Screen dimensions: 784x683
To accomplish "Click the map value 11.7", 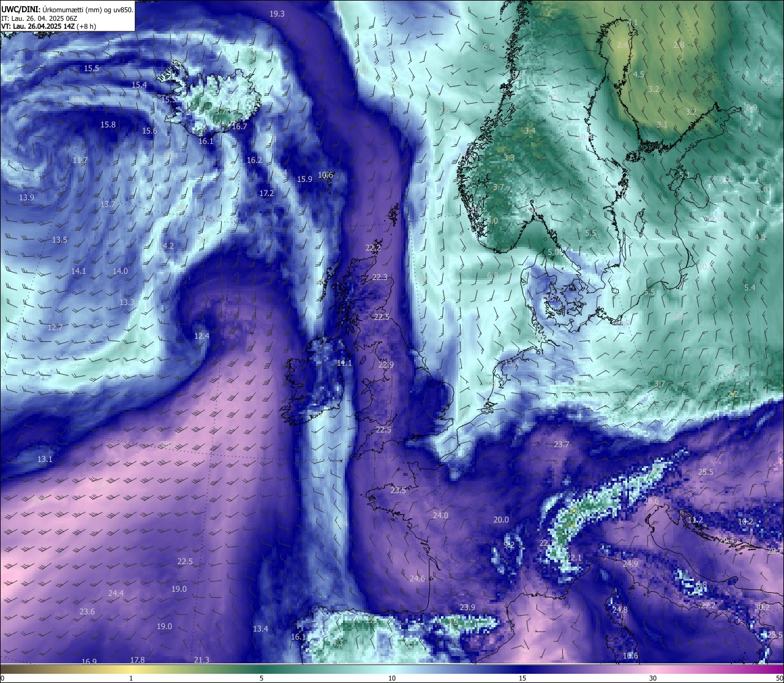I will coord(80,160).
